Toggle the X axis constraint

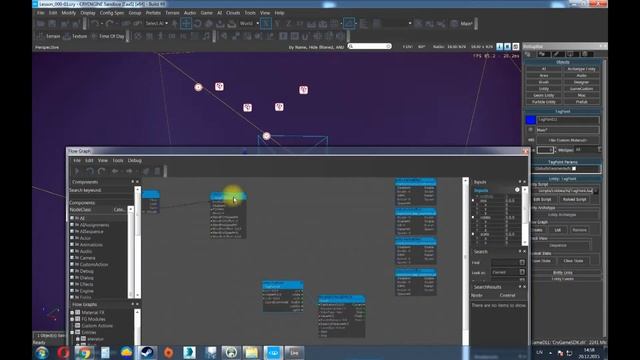[266, 23]
